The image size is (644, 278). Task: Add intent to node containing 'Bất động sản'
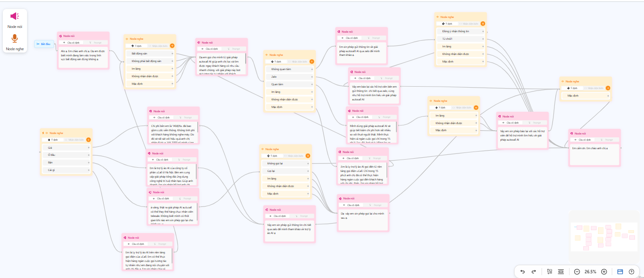[x=172, y=46]
